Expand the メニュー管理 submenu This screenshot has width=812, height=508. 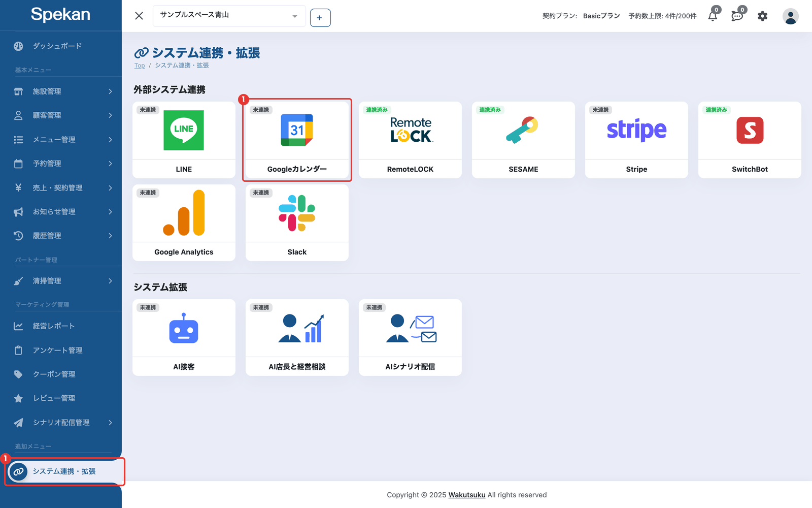[61, 140]
